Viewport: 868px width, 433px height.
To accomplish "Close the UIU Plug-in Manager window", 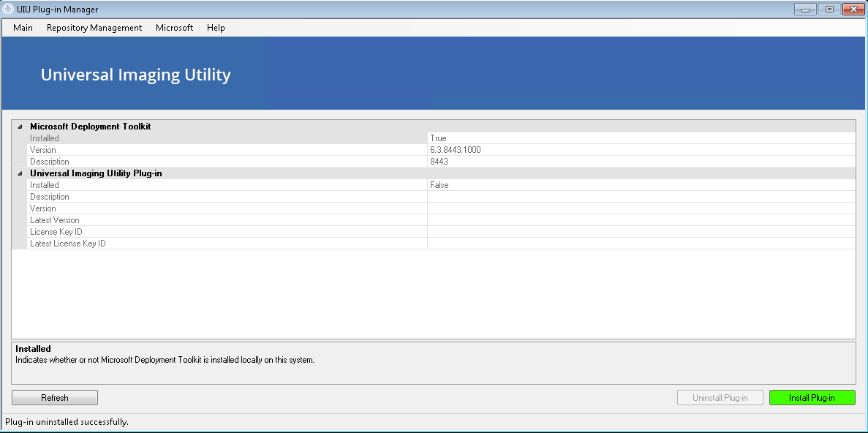I will pyautogui.click(x=853, y=9).
